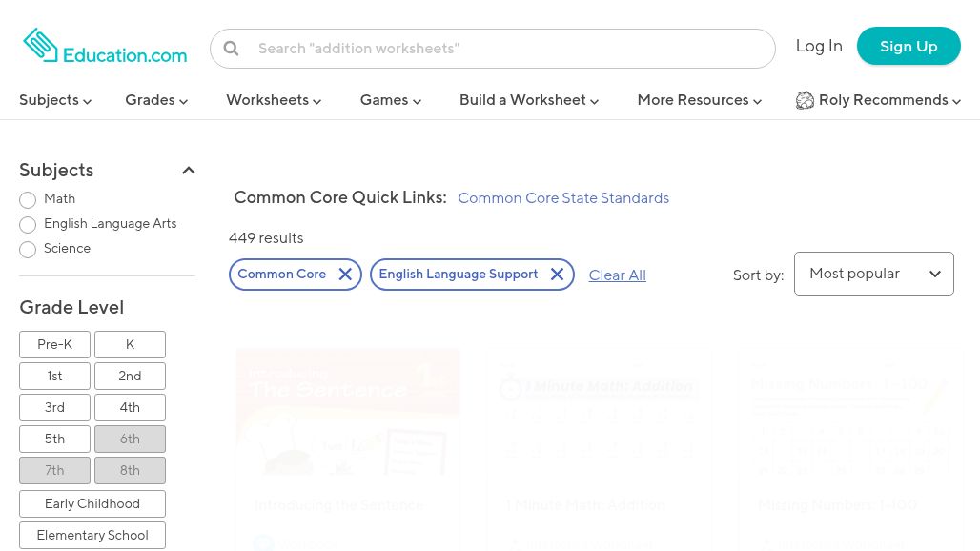Screen dimensions: 980x551
Task: Click Clear All to remove filters
Action: coord(617,275)
